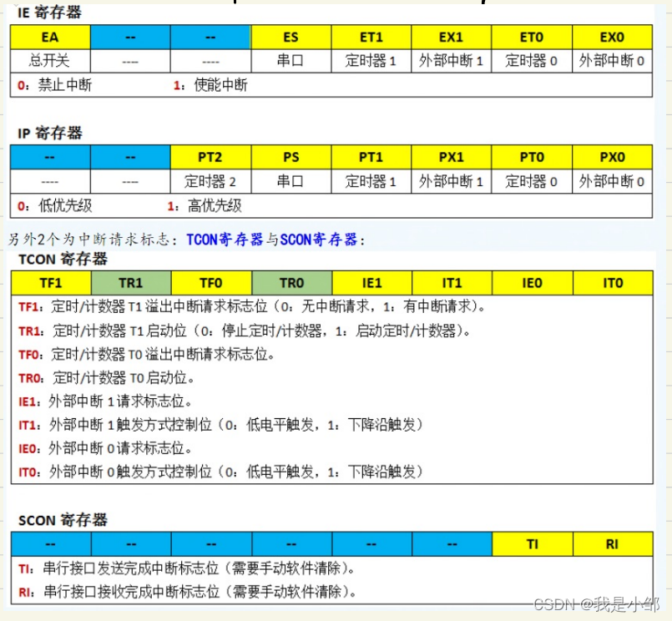Click '定时器 1' under ET1
Viewport: 672px width, 621px height.
click(371, 61)
